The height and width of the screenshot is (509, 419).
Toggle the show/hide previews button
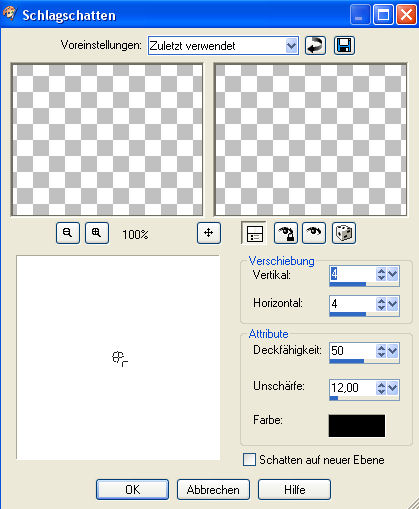click(x=254, y=233)
